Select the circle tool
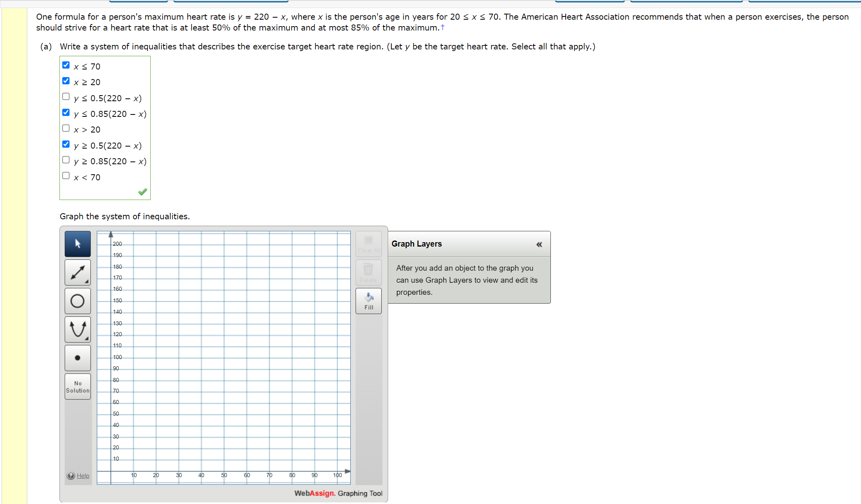861x504 pixels. pos(78,301)
